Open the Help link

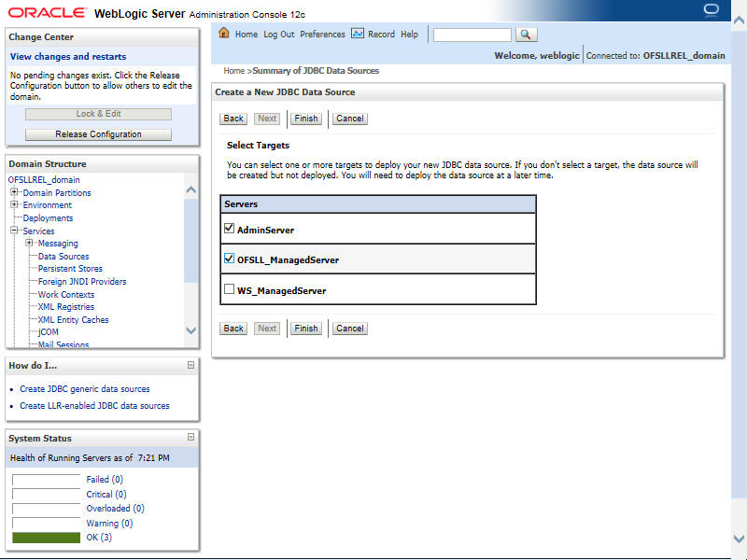tap(409, 35)
